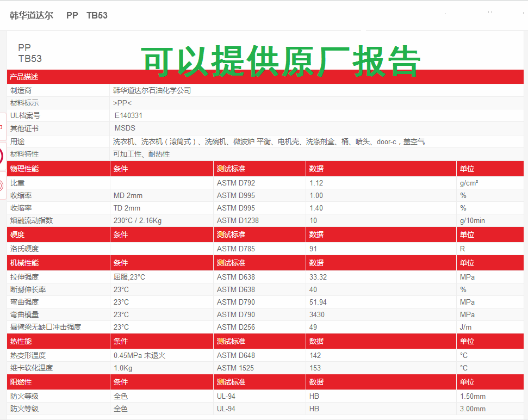This screenshot has width=528, height=420.
Task: Select flexural modulus value 3430
Action: pyautogui.click(x=317, y=314)
